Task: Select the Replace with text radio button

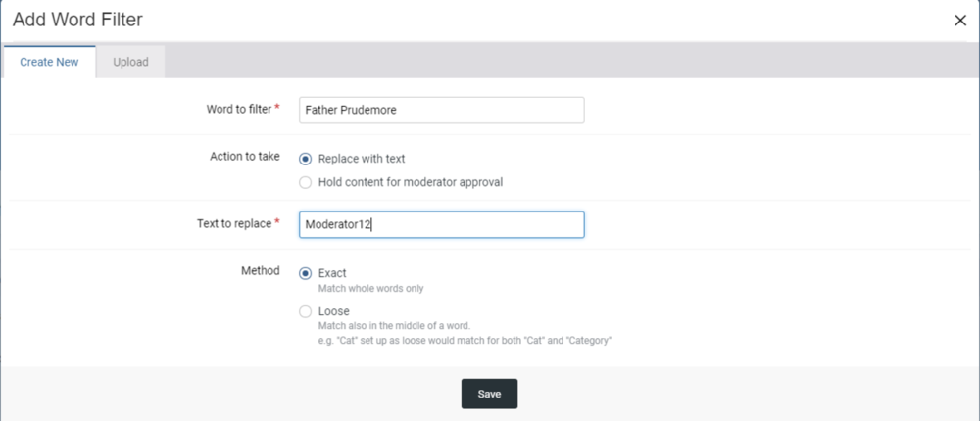Action: 306,159
